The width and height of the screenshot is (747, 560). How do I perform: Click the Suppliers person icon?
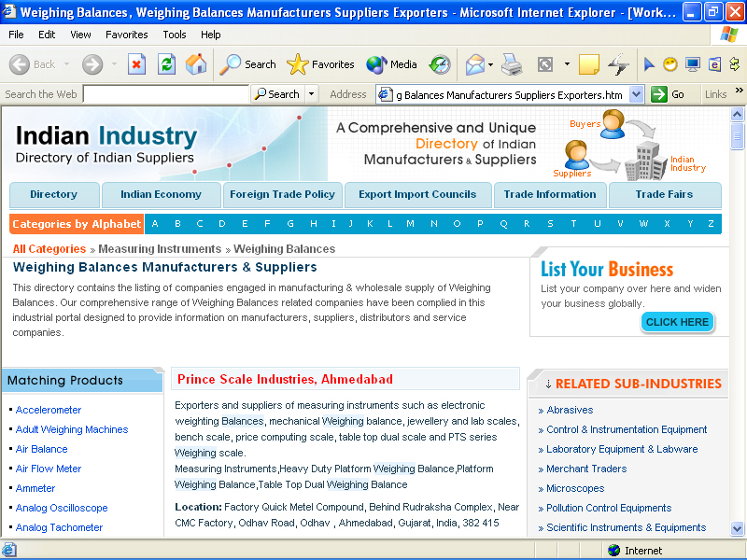pos(576,155)
